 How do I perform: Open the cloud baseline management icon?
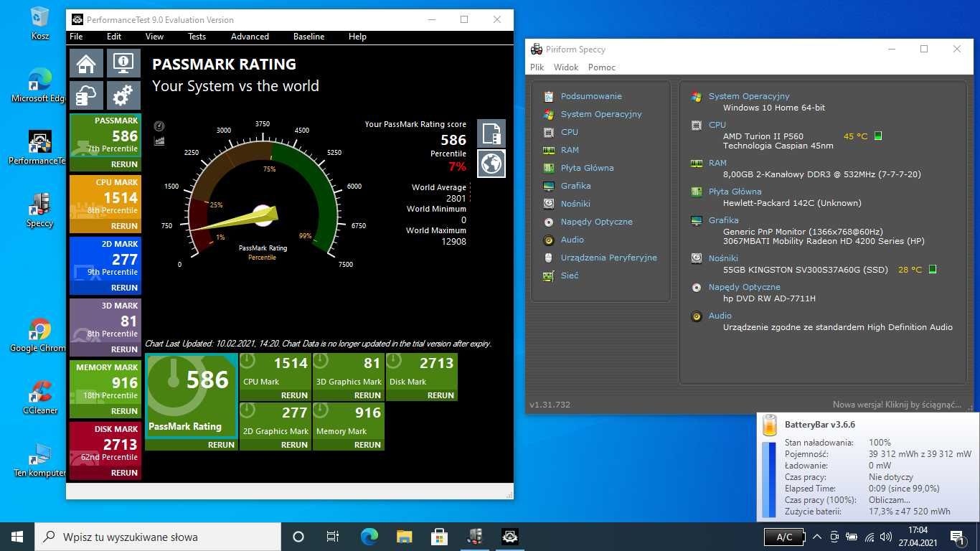click(x=86, y=95)
